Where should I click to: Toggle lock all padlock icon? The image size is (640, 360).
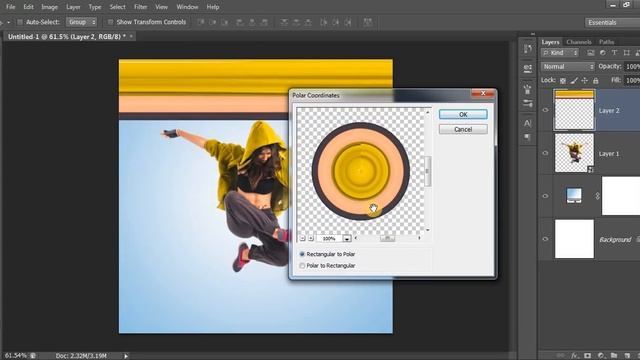596,81
